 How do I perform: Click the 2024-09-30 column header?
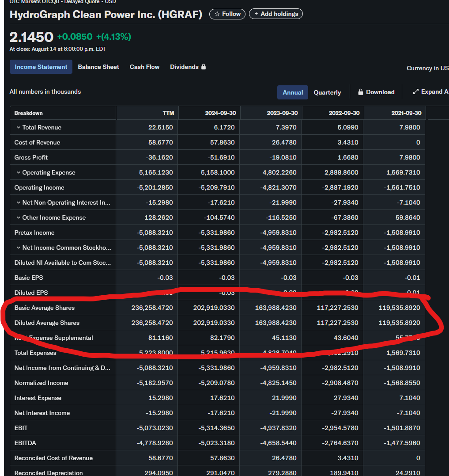[220, 113]
